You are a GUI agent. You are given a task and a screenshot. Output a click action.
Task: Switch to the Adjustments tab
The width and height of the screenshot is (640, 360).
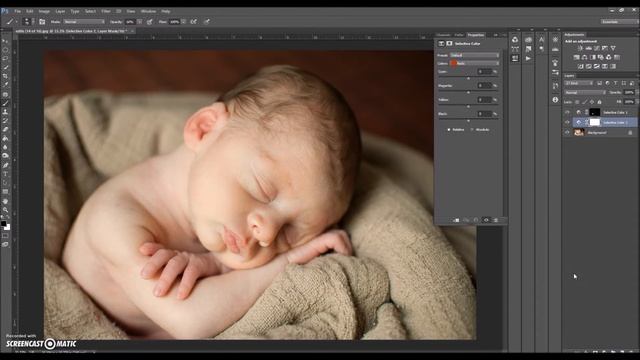(x=574, y=35)
